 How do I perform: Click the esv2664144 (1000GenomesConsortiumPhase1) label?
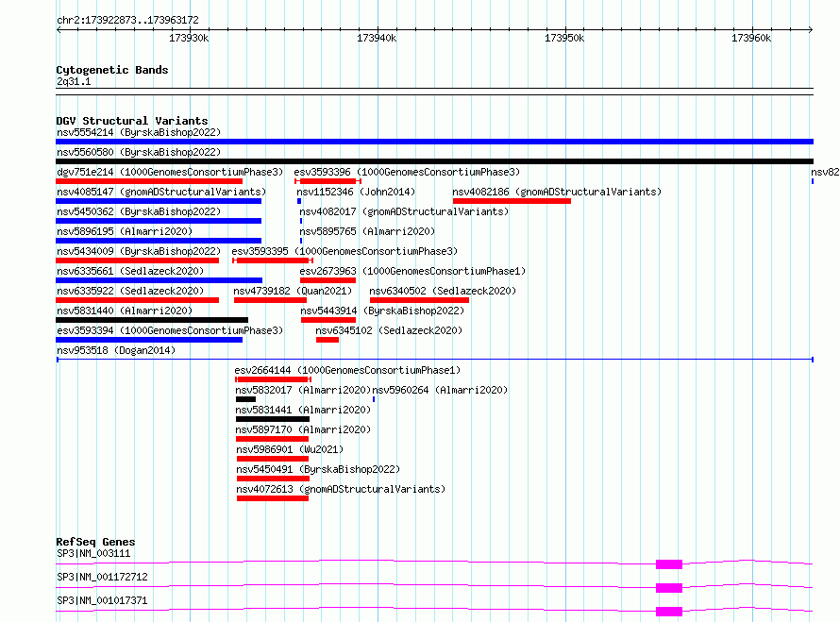347,370
